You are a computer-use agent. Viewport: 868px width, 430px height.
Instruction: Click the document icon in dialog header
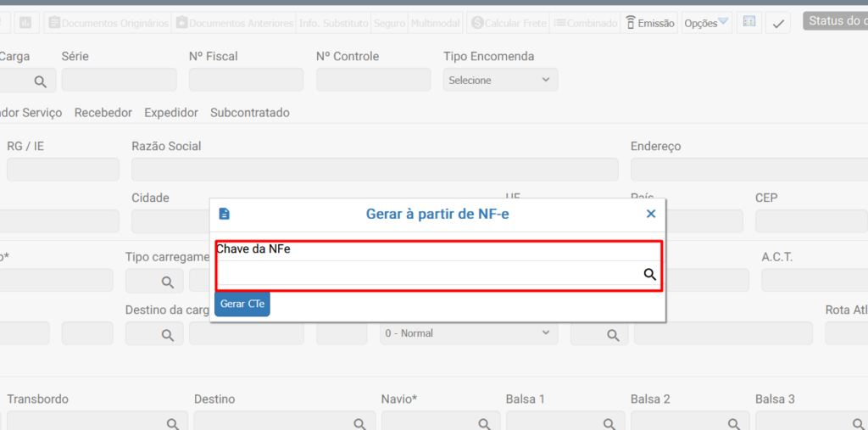(x=224, y=214)
